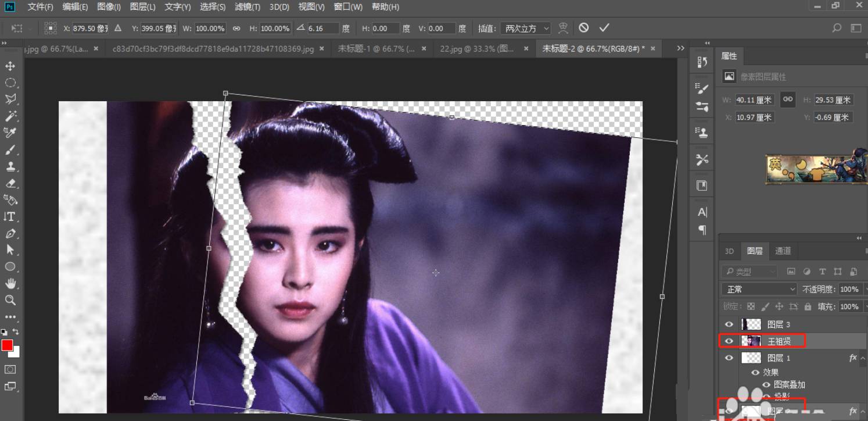Select the Magic Wand tool

(10, 116)
